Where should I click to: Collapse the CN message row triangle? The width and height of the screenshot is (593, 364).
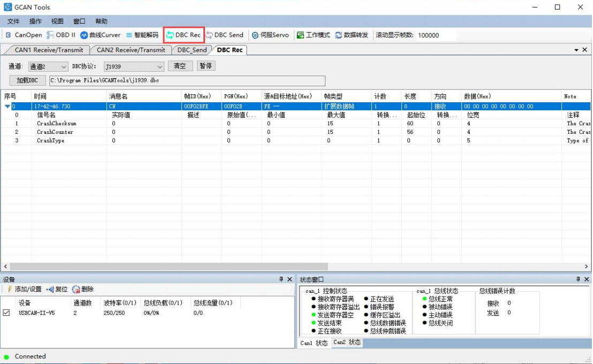[x=7, y=107]
